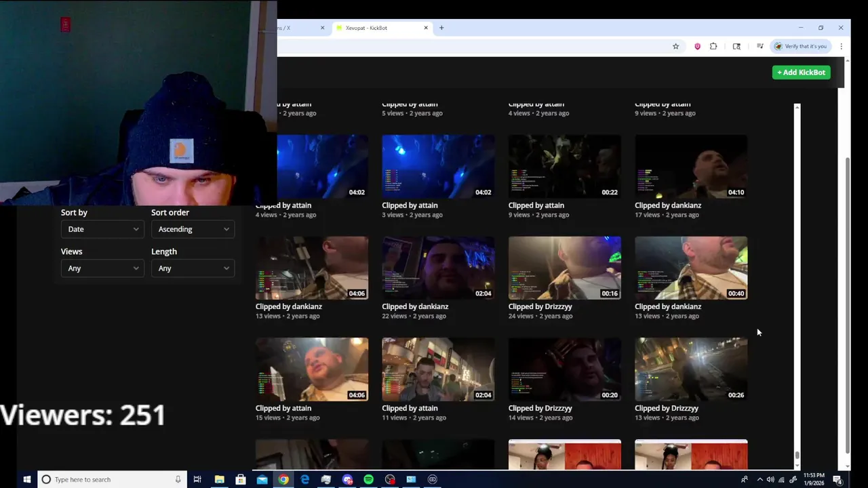
Task: Open Discord from the taskbar
Action: 347,479
